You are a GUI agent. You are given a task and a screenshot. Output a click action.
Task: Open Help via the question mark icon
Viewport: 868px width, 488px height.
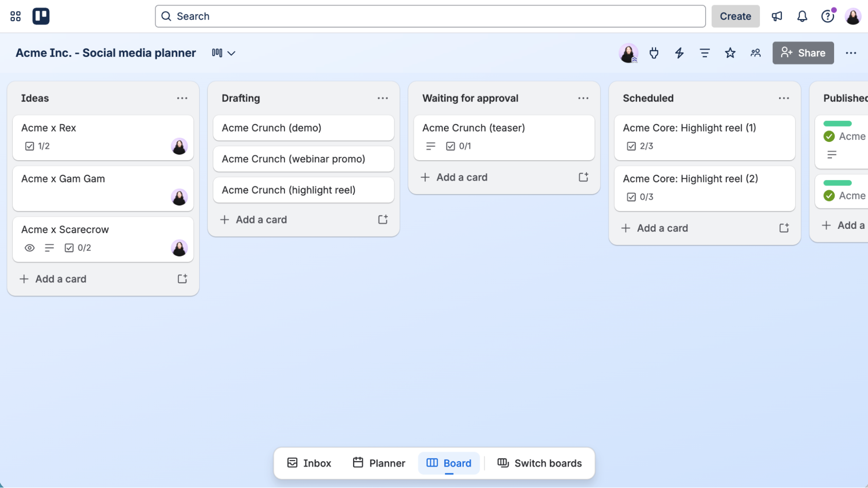pyautogui.click(x=828, y=16)
